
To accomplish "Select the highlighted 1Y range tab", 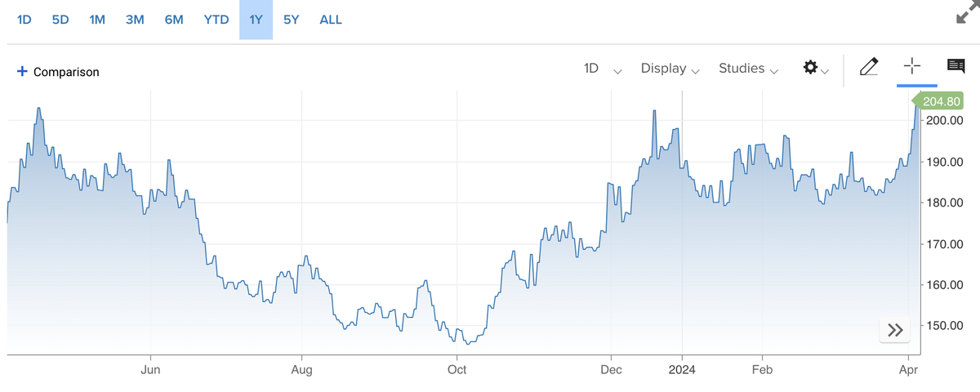I will 256,20.
